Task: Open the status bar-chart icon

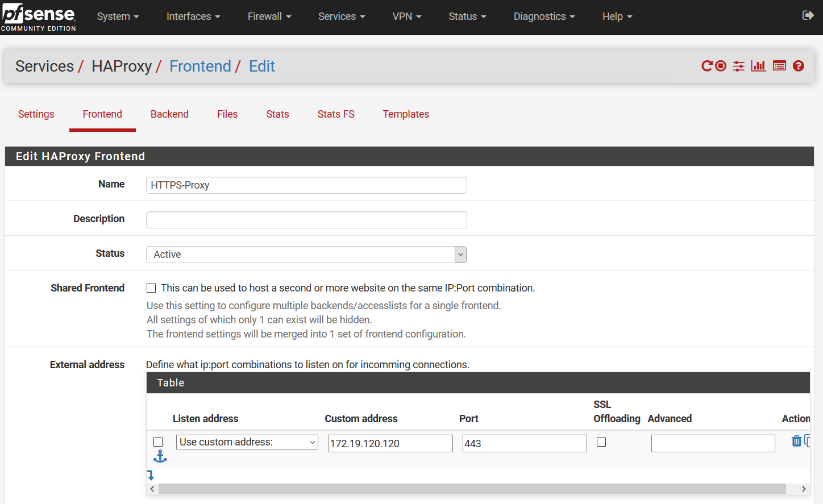Action: coord(758,66)
